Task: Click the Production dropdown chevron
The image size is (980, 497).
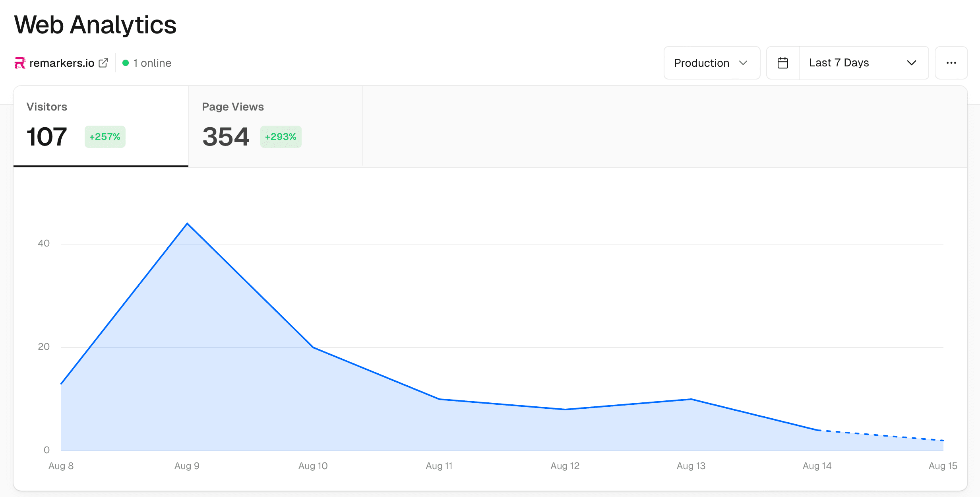Action: pyautogui.click(x=743, y=63)
